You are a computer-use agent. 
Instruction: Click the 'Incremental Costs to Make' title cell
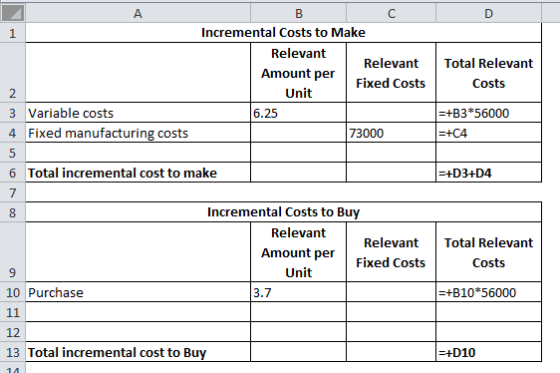point(284,33)
